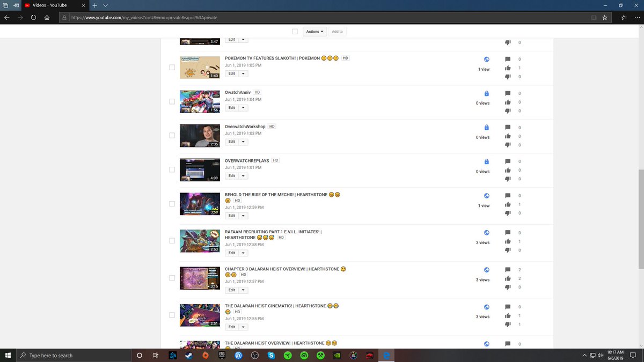644x362 pixels.
Task: Open Skype from the taskbar
Action: pyautogui.click(x=271, y=355)
